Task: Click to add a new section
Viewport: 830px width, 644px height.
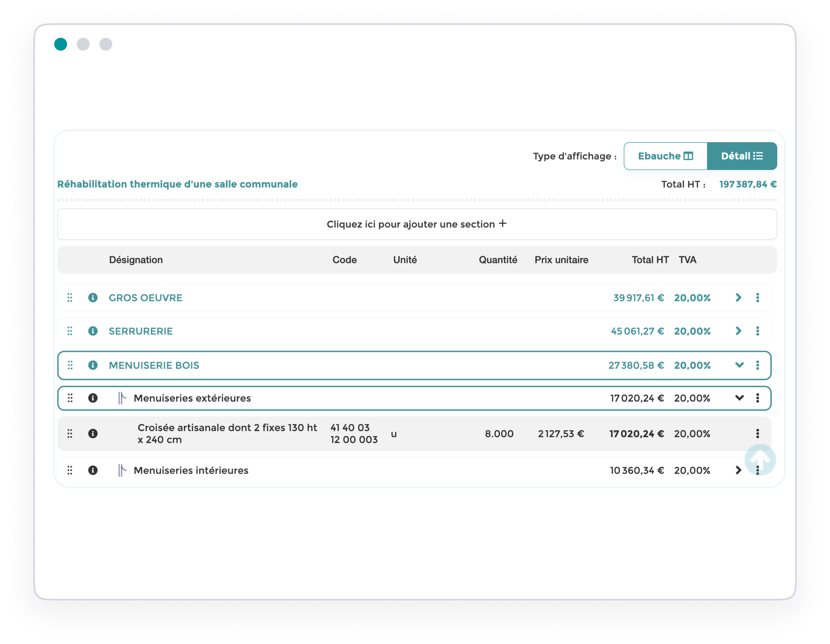Action: [417, 224]
